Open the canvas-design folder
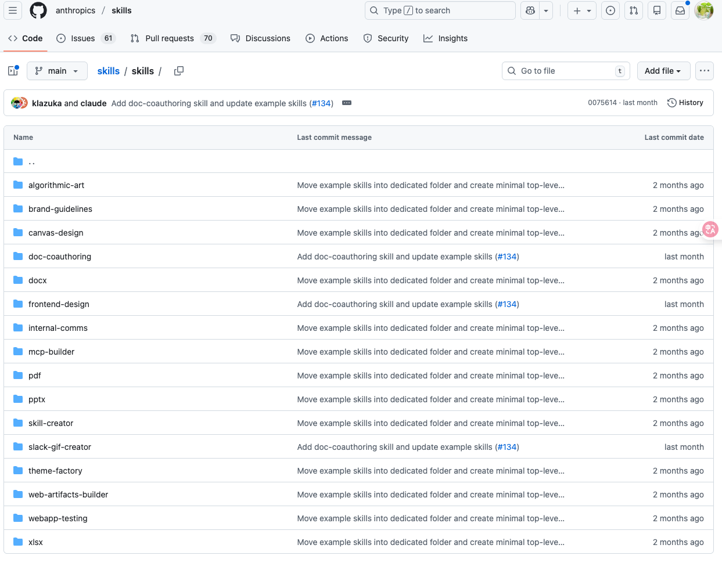The width and height of the screenshot is (722, 588). 56,233
